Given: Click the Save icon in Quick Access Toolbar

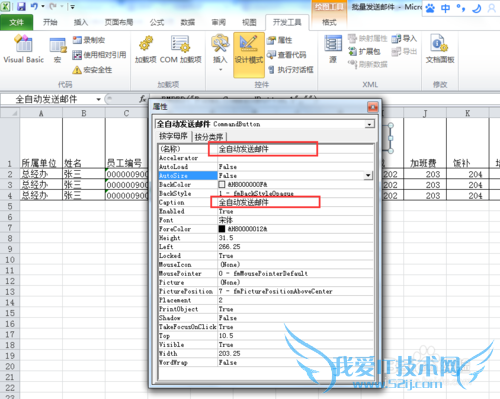Looking at the screenshot, I should 21,6.
